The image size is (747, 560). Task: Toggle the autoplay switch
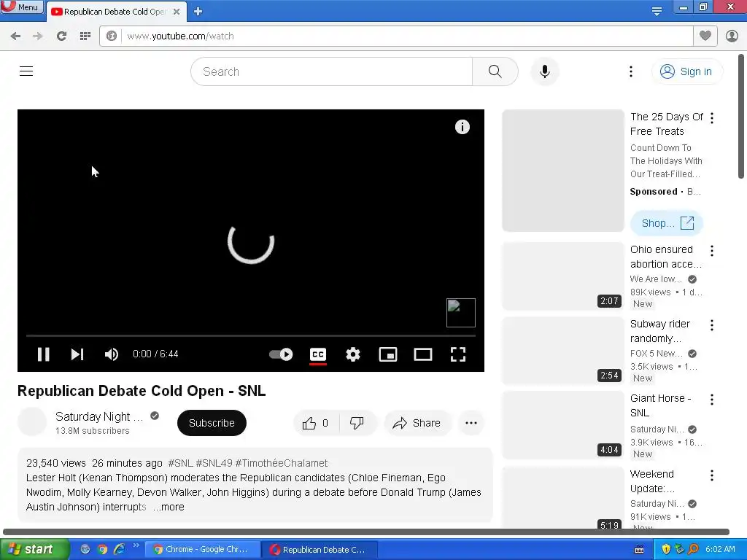point(281,354)
